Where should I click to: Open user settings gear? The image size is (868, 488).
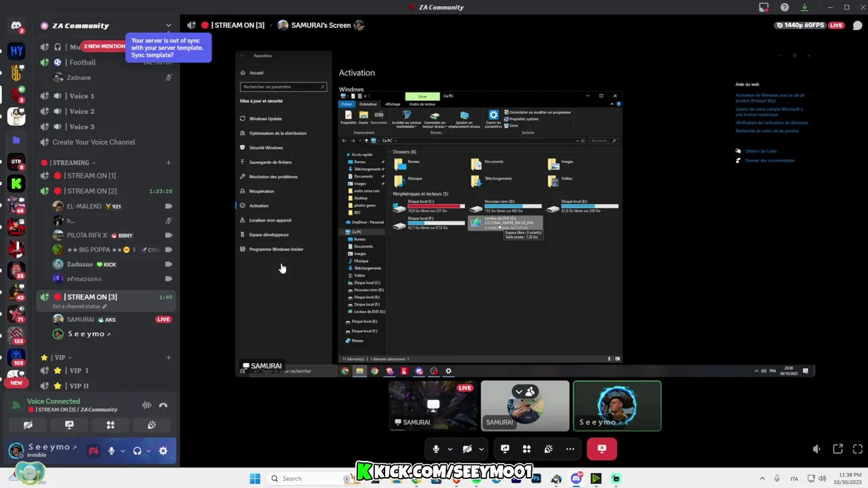[163, 451]
